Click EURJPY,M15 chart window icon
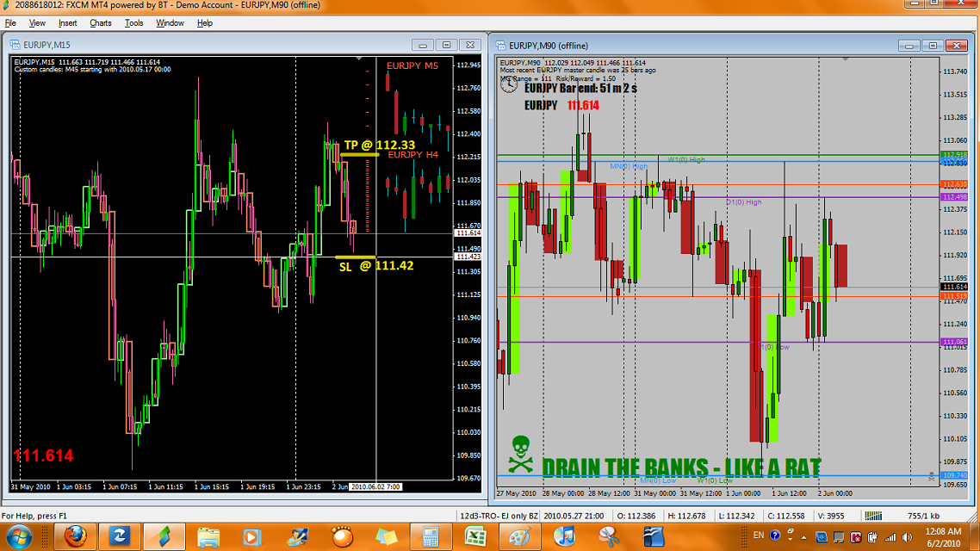The height and width of the screenshot is (551, 980). [x=15, y=45]
